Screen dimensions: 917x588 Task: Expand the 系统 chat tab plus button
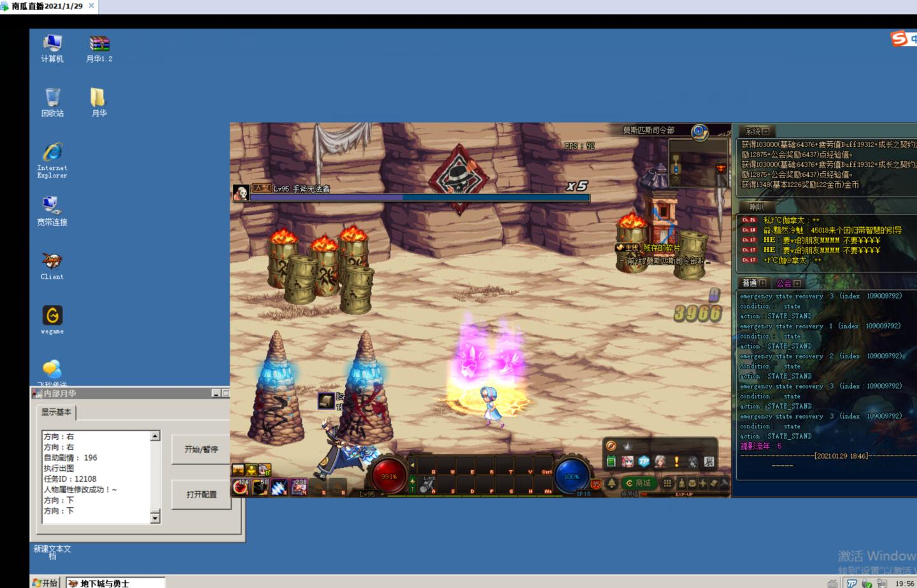tap(765, 132)
